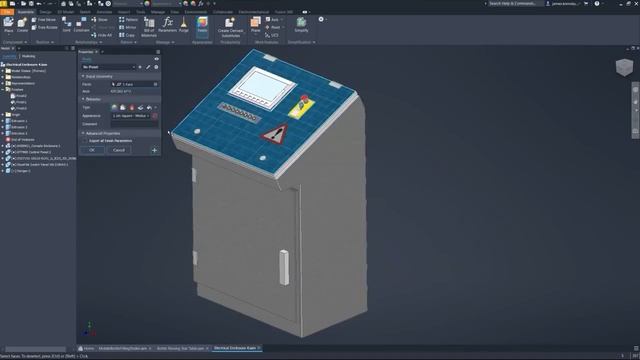Switch to the Electrical Enclosure document tab
The width and height of the screenshot is (640, 360).
coord(237,348)
